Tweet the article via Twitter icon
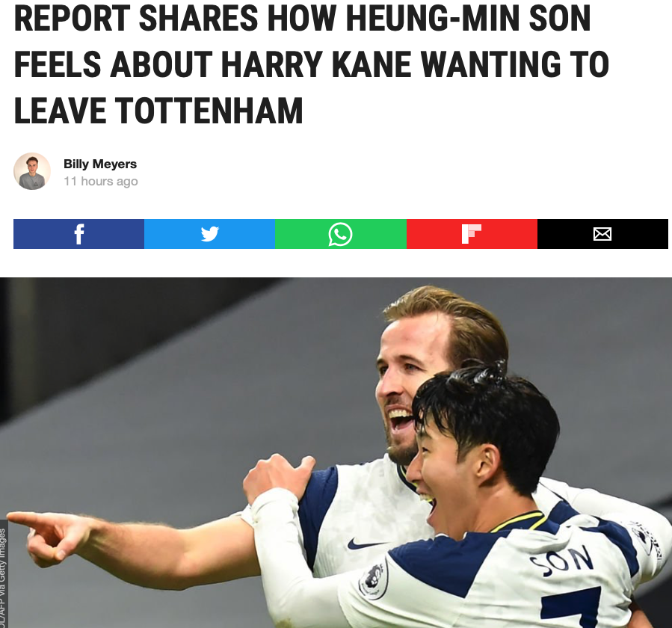This screenshot has width=672, height=628. pos(209,234)
